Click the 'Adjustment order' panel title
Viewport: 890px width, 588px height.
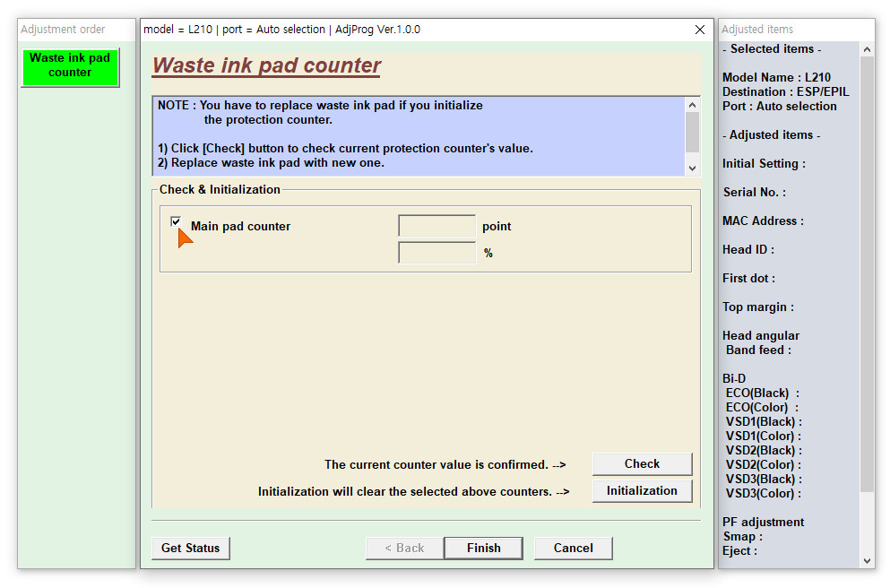(63, 29)
